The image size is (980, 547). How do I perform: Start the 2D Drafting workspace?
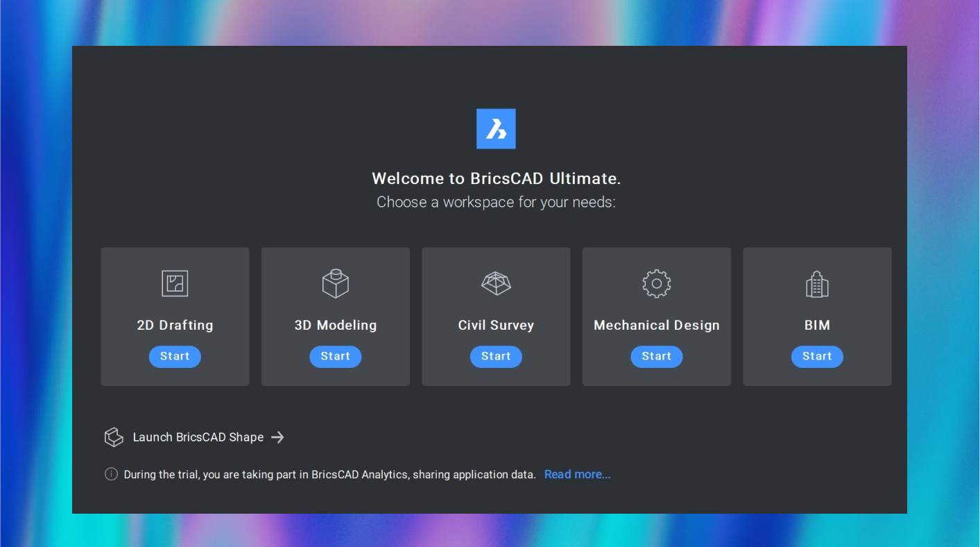click(175, 356)
